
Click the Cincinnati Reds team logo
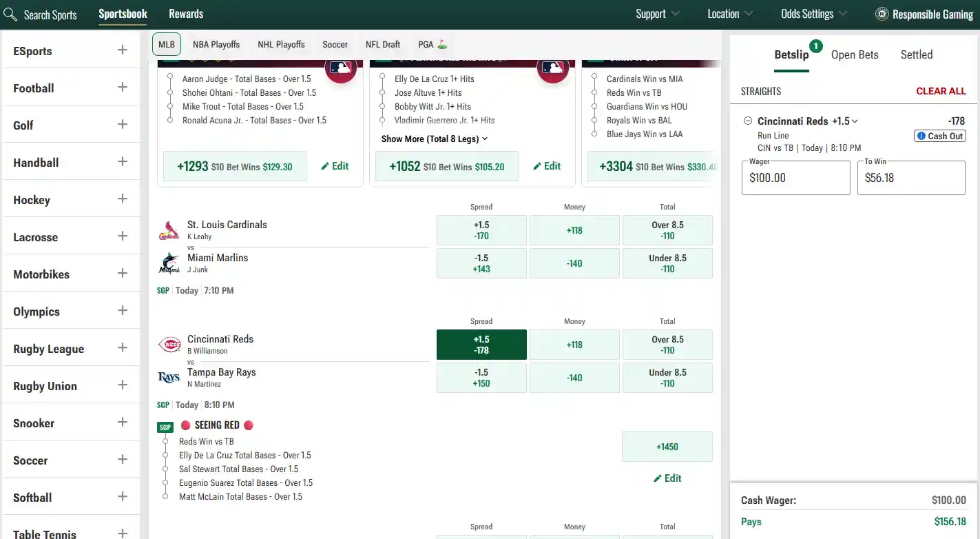(x=169, y=345)
